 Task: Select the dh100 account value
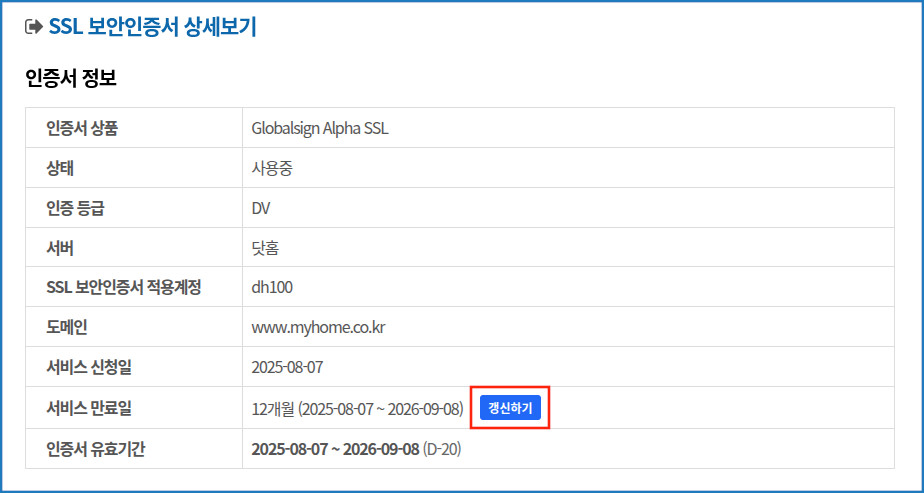pos(272,288)
